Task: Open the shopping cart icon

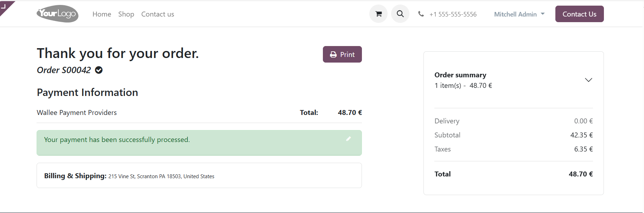Action: (378, 14)
